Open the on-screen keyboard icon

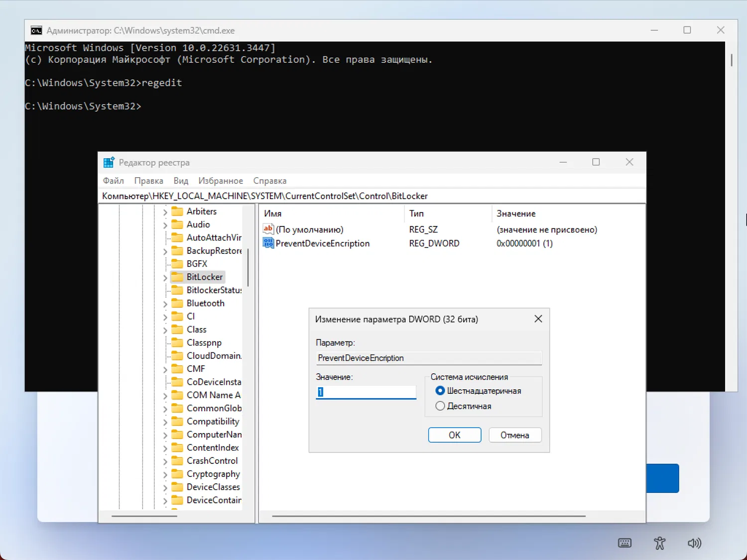624,543
